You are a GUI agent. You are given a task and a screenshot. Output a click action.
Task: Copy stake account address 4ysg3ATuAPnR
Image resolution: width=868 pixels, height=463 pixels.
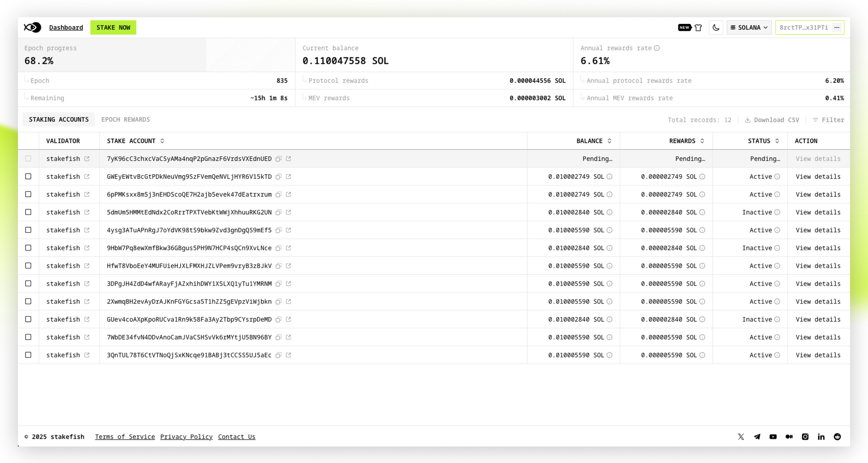pos(279,230)
